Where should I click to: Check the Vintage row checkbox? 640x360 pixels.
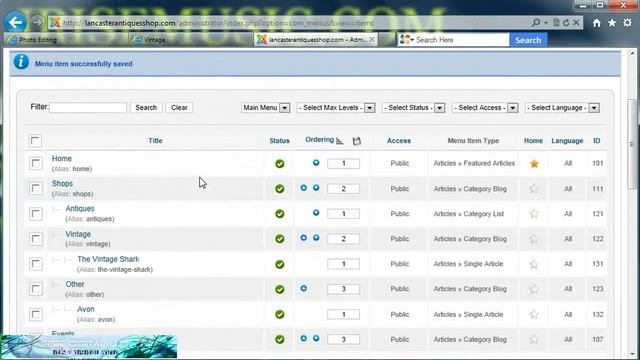tap(36, 239)
